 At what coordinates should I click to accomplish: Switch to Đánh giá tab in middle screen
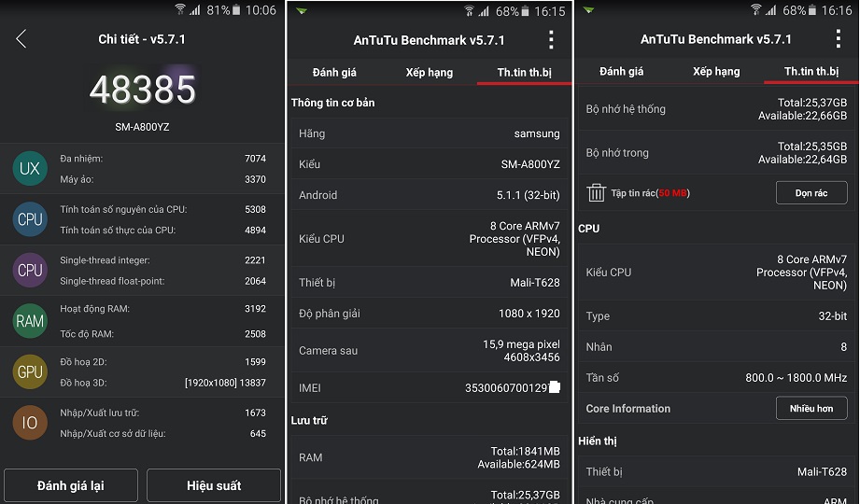tap(334, 73)
